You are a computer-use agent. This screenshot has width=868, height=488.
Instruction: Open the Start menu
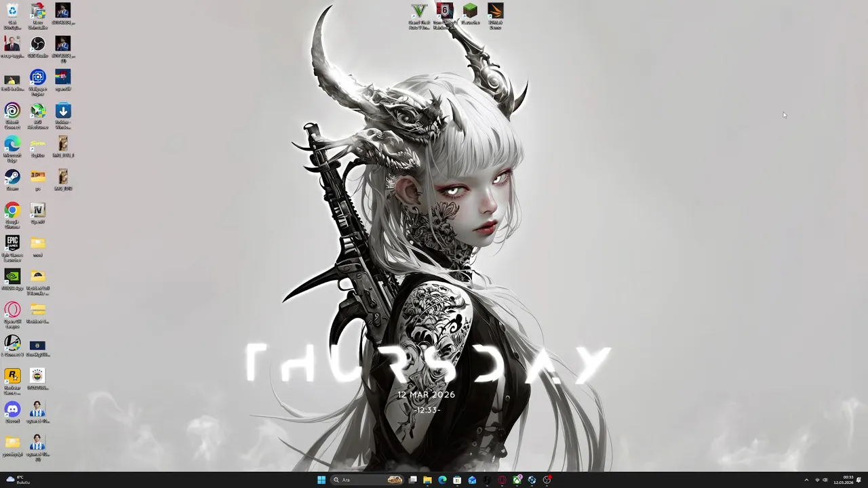click(x=321, y=480)
